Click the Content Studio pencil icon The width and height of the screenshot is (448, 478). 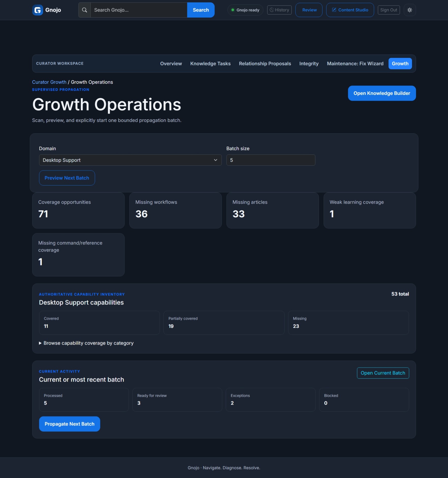coord(334,10)
